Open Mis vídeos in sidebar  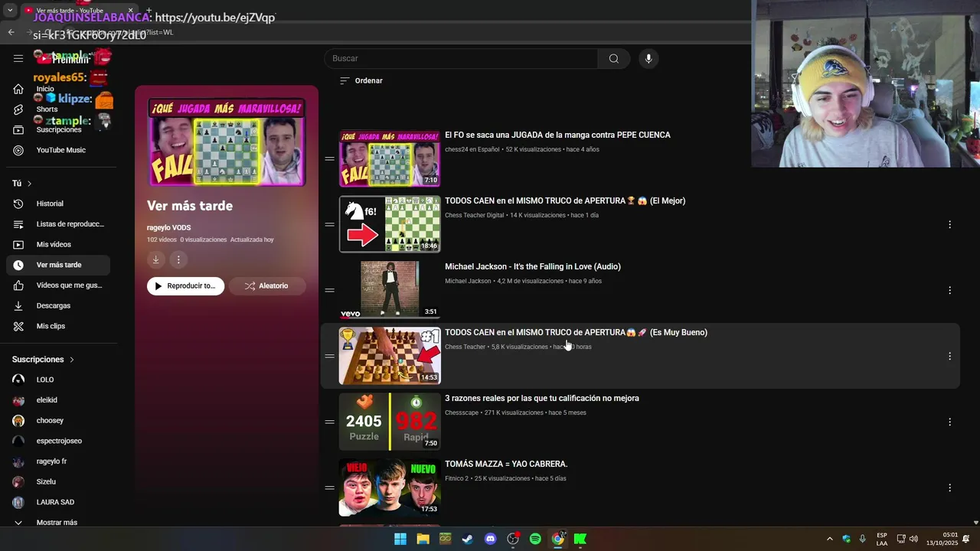57,244
